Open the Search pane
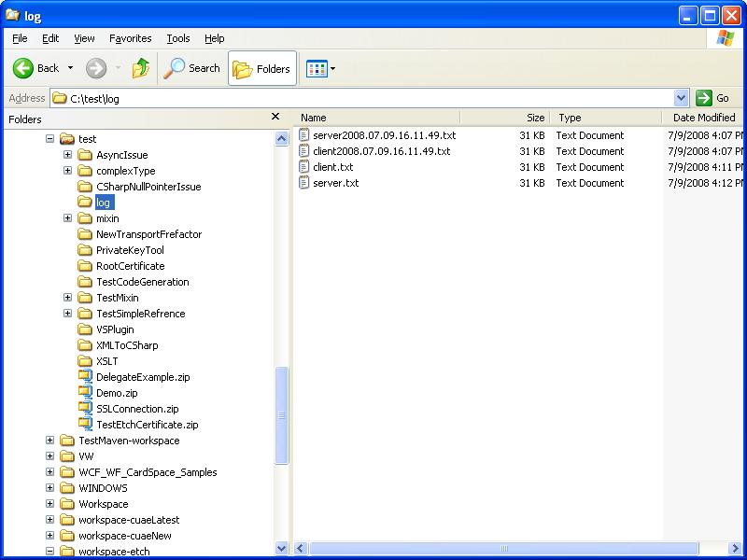 pos(191,68)
